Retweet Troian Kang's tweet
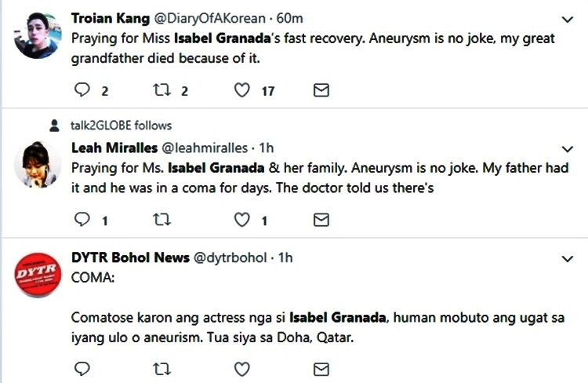Viewport: 588px width, 383px height. 162,90
